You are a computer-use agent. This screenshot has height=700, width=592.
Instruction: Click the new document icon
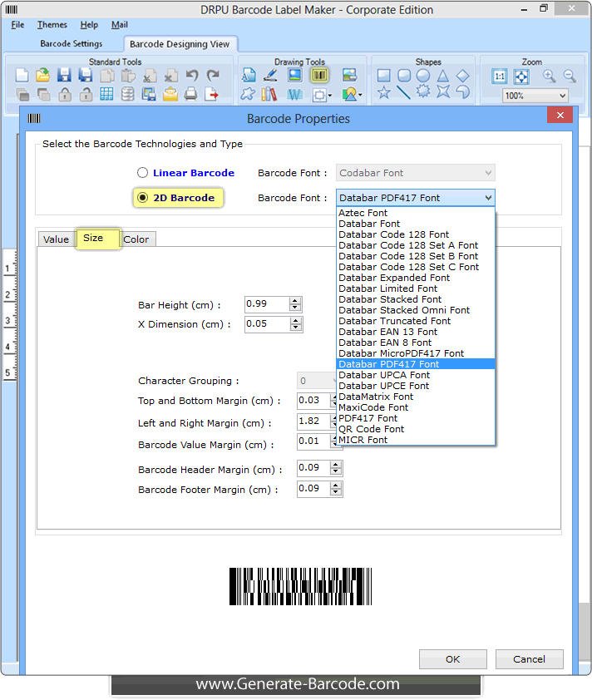(x=22, y=76)
